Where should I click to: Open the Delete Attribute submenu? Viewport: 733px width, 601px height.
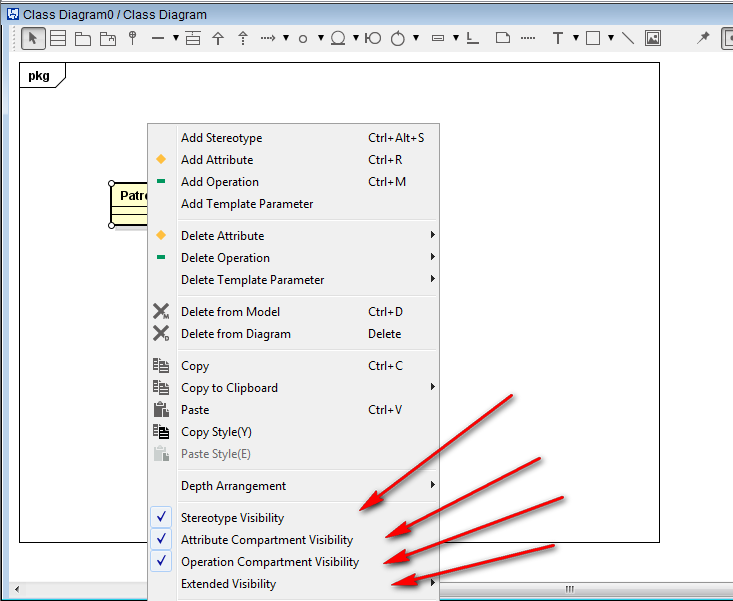click(222, 236)
